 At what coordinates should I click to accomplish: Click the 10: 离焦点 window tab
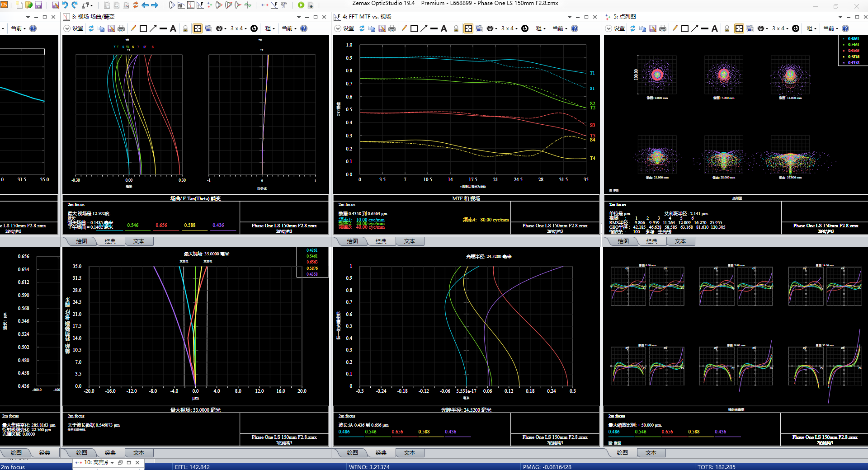pyautogui.click(x=96, y=462)
